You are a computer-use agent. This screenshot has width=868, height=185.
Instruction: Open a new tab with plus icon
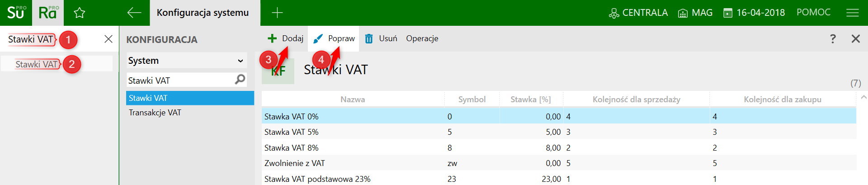[277, 13]
